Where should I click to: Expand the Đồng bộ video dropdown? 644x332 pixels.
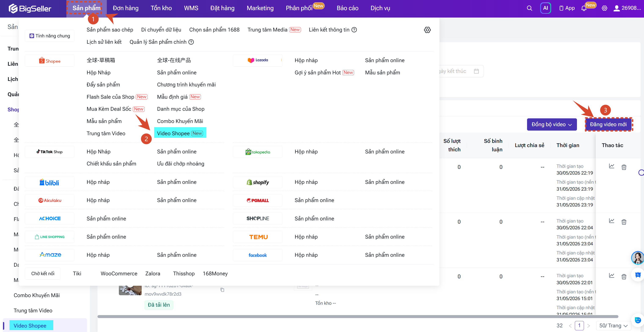click(x=552, y=124)
